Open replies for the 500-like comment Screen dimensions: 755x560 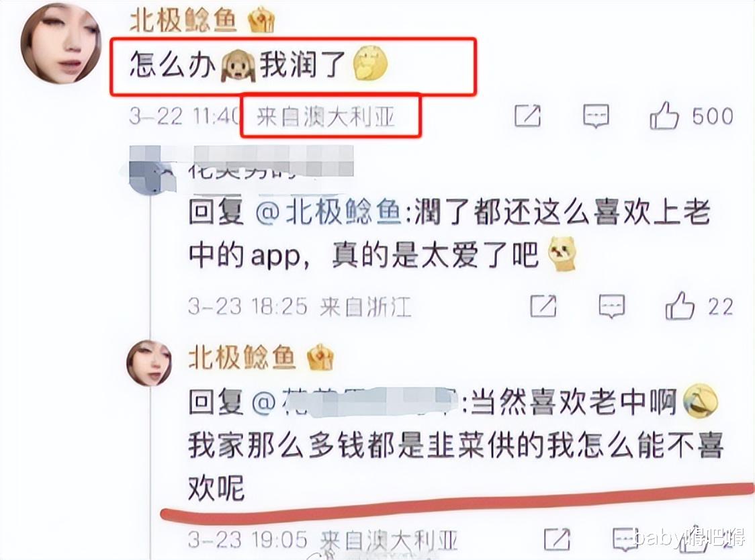click(x=596, y=116)
